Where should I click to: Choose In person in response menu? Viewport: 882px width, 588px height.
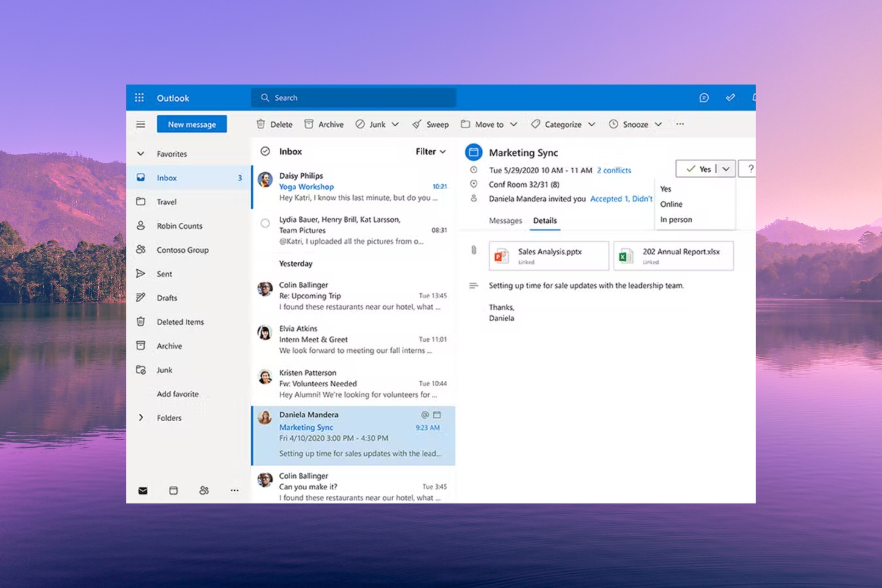[676, 220]
